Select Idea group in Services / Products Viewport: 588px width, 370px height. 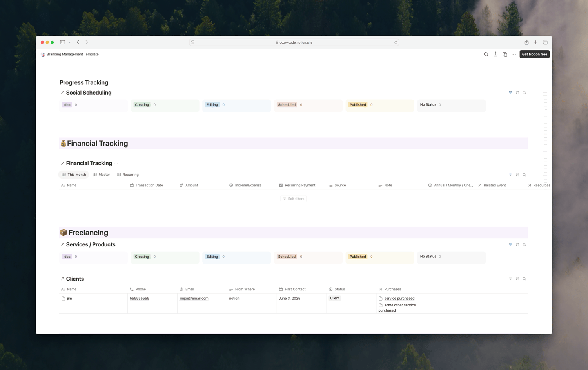pyautogui.click(x=67, y=257)
